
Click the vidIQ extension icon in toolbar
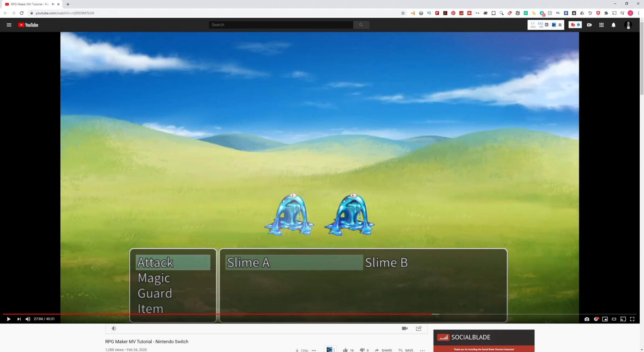[x=429, y=13]
